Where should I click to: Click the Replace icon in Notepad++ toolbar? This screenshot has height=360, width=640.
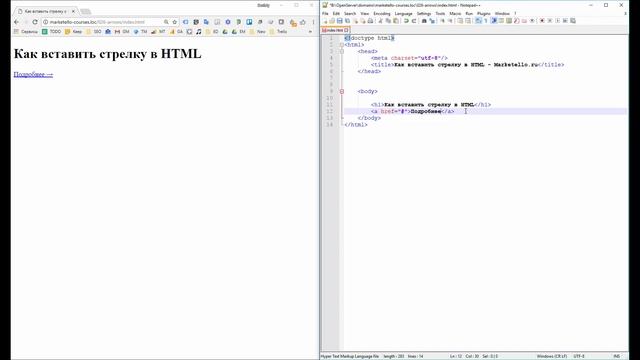[x=432, y=21]
